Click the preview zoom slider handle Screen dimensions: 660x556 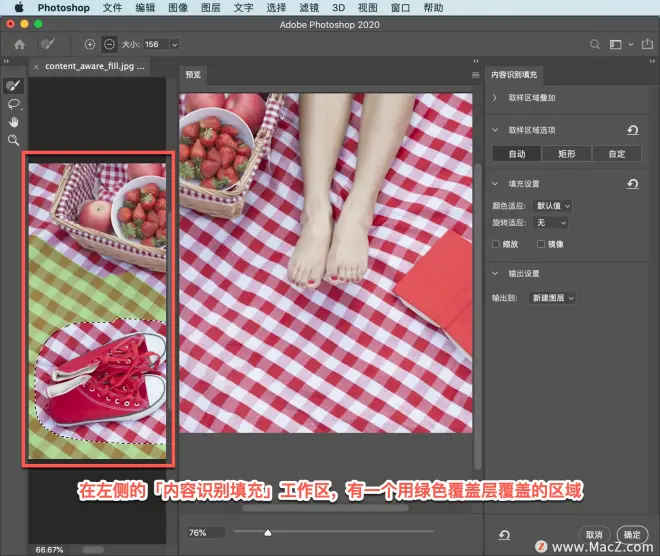click(268, 533)
